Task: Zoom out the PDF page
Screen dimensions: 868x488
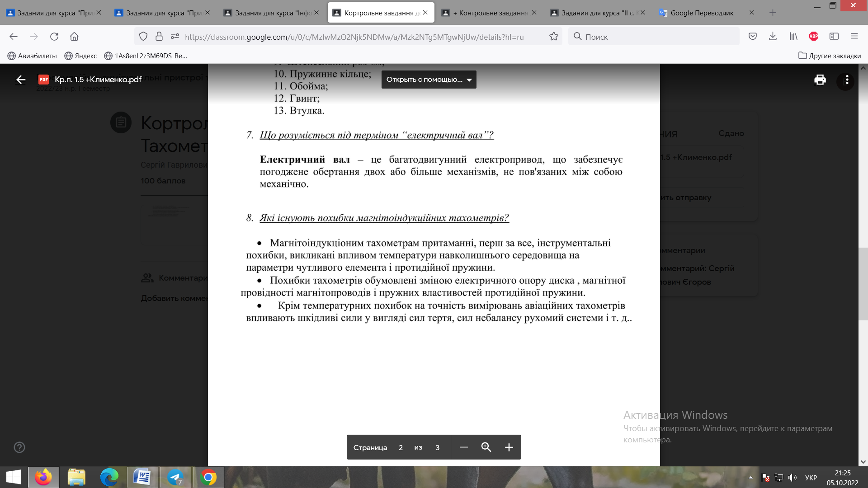Action: pos(463,447)
